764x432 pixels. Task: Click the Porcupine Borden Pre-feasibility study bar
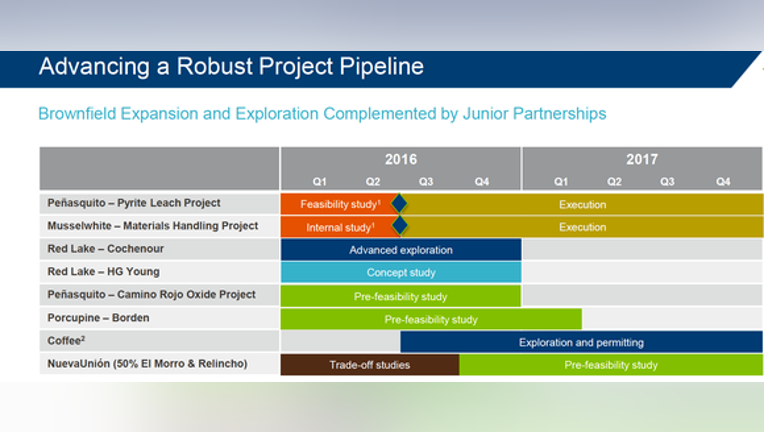click(x=431, y=319)
